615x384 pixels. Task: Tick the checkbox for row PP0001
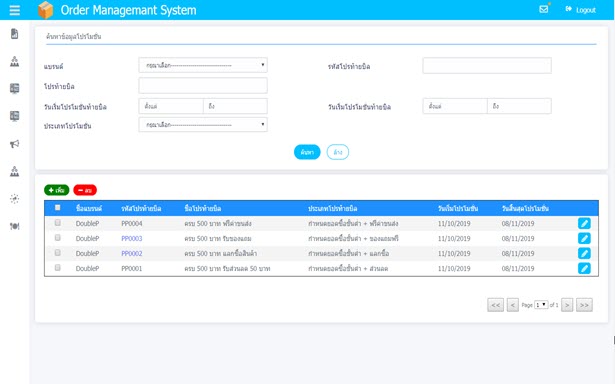pyautogui.click(x=58, y=267)
